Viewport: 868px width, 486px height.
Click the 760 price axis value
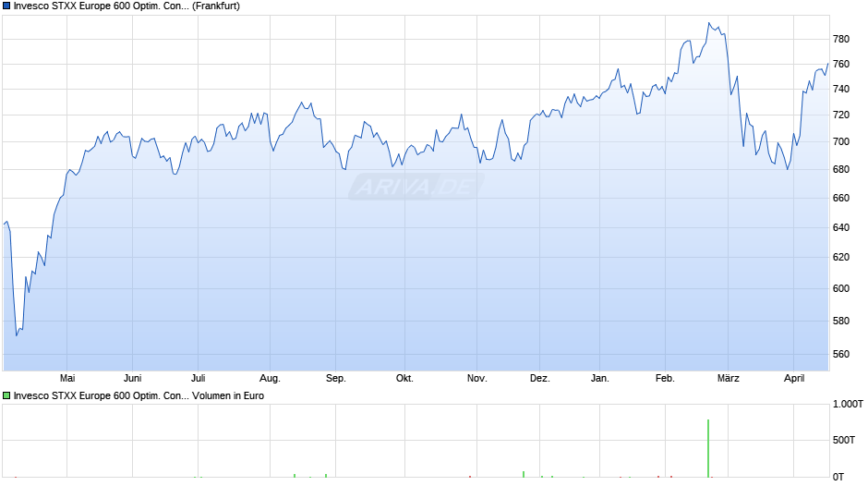pyautogui.click(x=841, y=65)
